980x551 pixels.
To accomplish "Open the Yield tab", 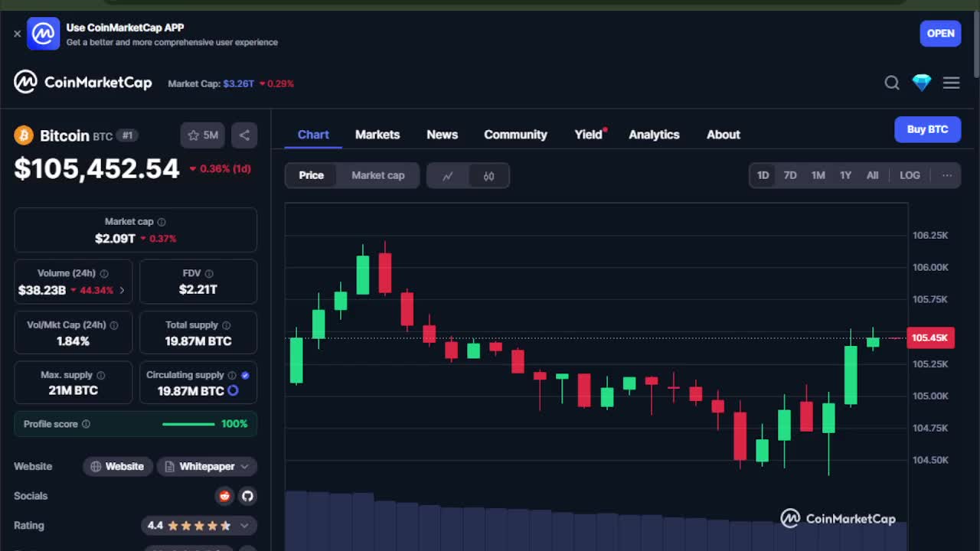I will click(x=589, y=135).
